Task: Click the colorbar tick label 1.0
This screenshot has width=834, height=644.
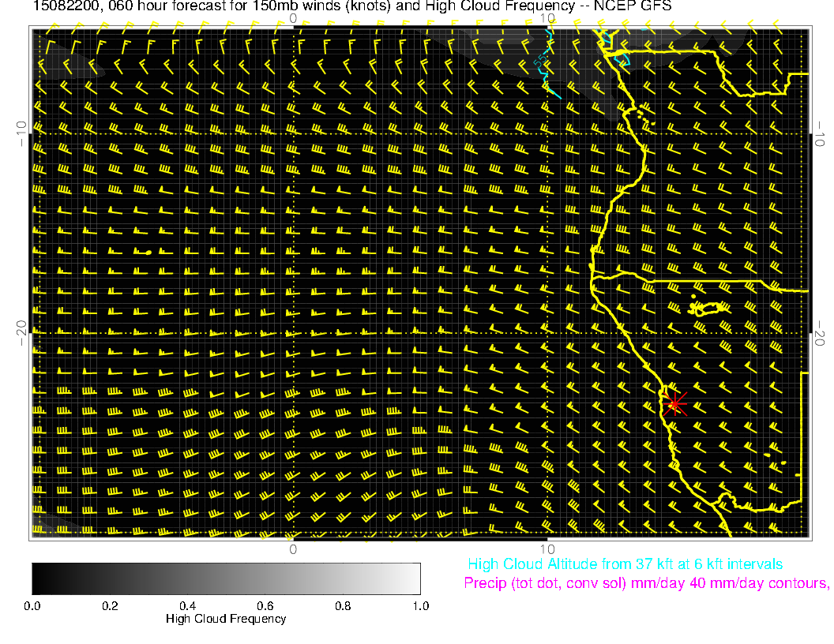Action: (x=420, y=606)
